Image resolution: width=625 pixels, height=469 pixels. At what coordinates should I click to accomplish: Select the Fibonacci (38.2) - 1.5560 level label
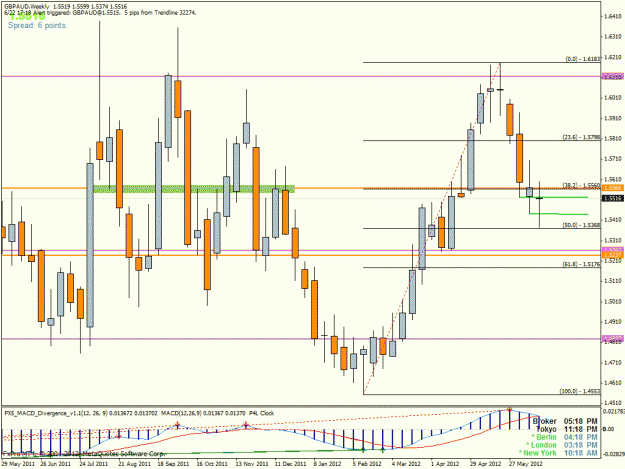click(581, 185)
